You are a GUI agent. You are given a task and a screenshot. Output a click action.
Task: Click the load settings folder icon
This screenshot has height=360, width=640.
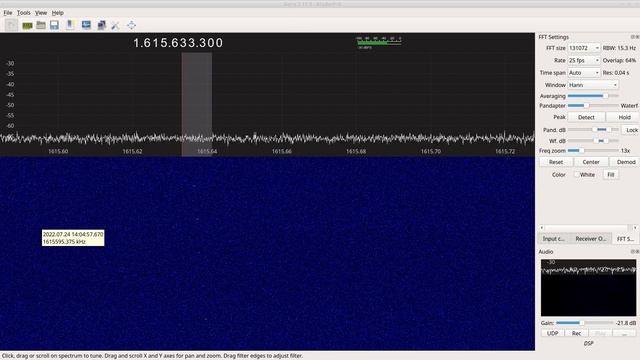(41, 25)
